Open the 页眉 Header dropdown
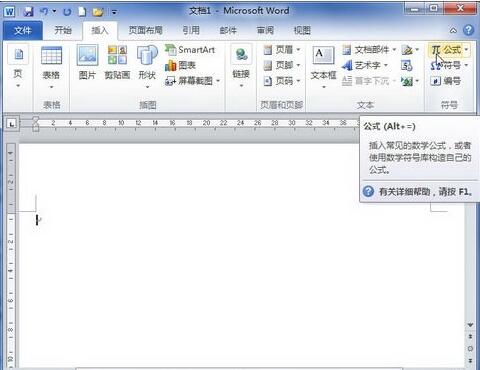480x370 pixels. 282,50
